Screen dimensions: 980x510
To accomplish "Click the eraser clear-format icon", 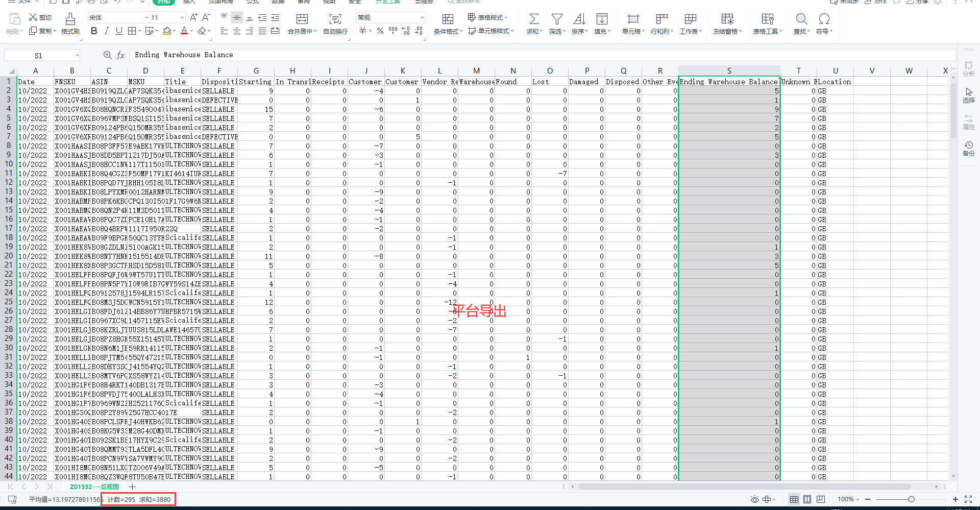I will [202, 31].
